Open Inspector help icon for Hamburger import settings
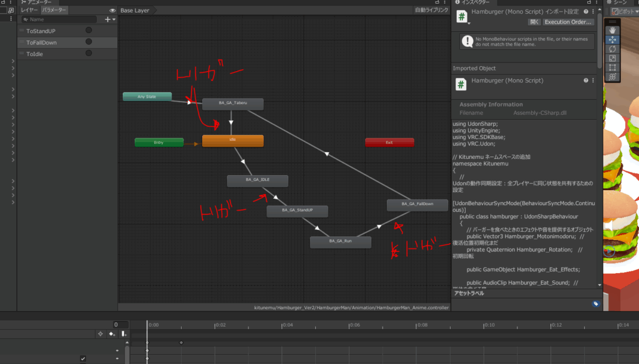 [x=585, y=11]
